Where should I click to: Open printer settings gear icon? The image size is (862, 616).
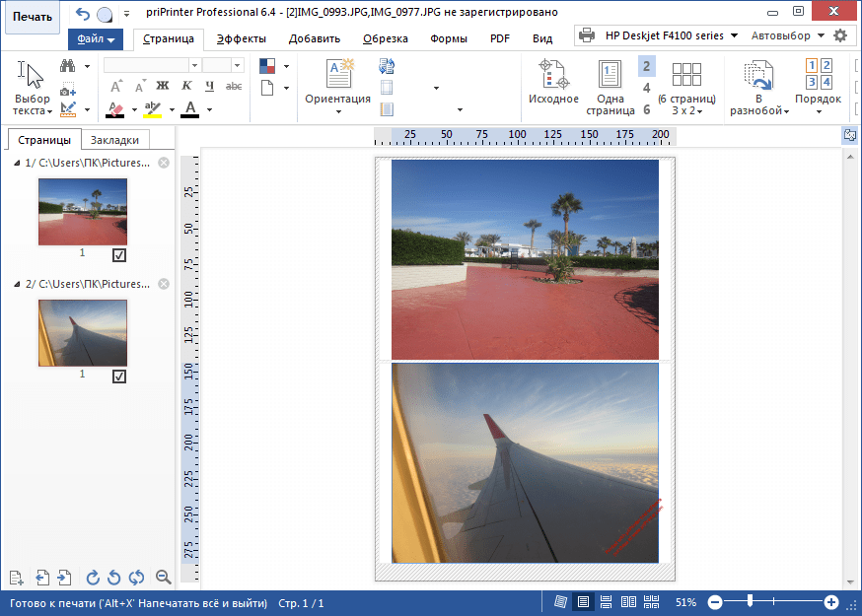pyautogui.click(x=840, y=35)
